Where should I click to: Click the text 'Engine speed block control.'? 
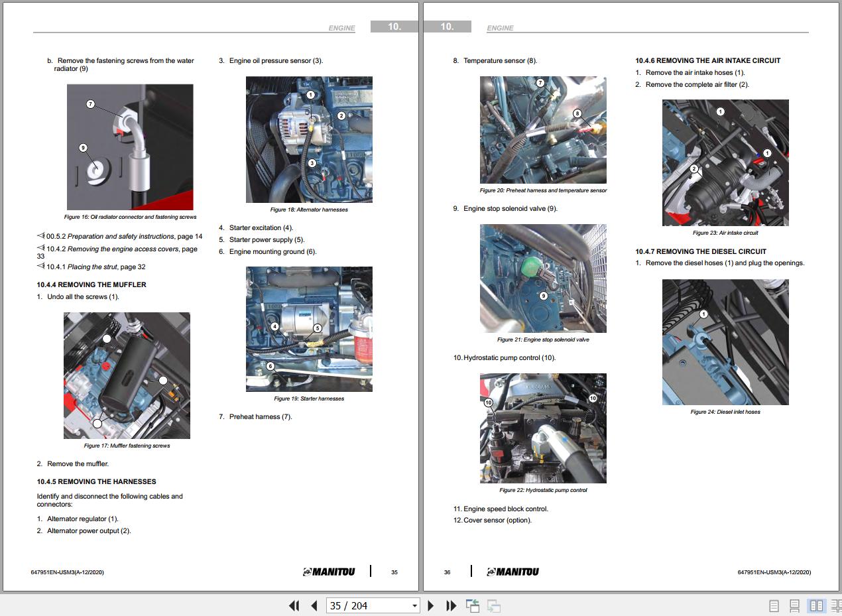(506, 509)
